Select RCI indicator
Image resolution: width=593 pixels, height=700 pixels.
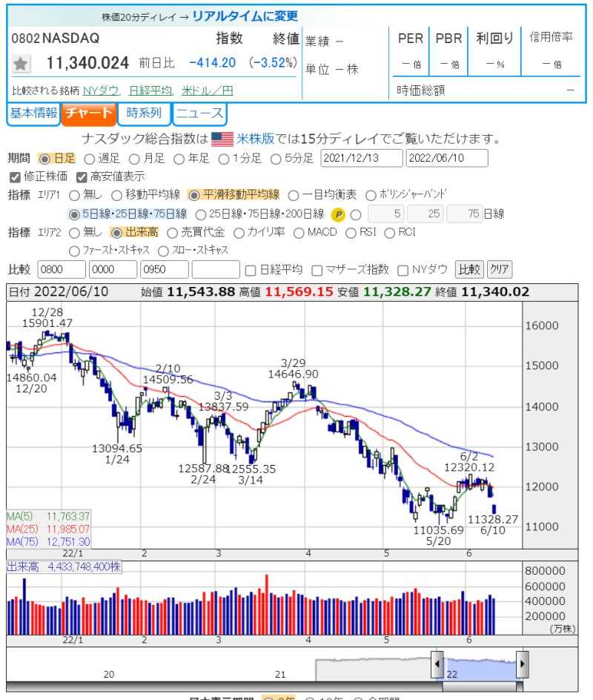point(390,233)
